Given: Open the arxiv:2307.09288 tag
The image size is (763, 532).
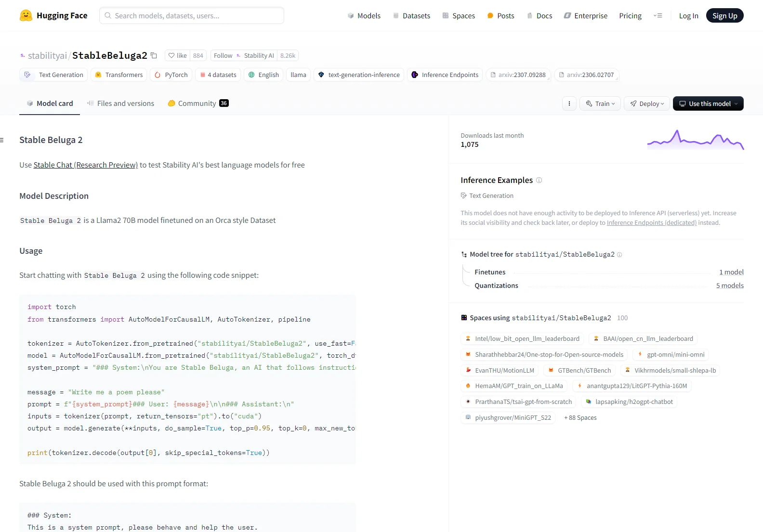Looking at the screenshot, I should (x=518, y=75).
